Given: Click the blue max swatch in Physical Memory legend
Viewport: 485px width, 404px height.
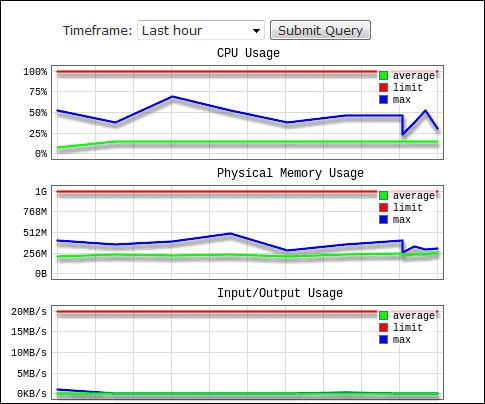Looking at the screenshot, I should coord(383,219).
